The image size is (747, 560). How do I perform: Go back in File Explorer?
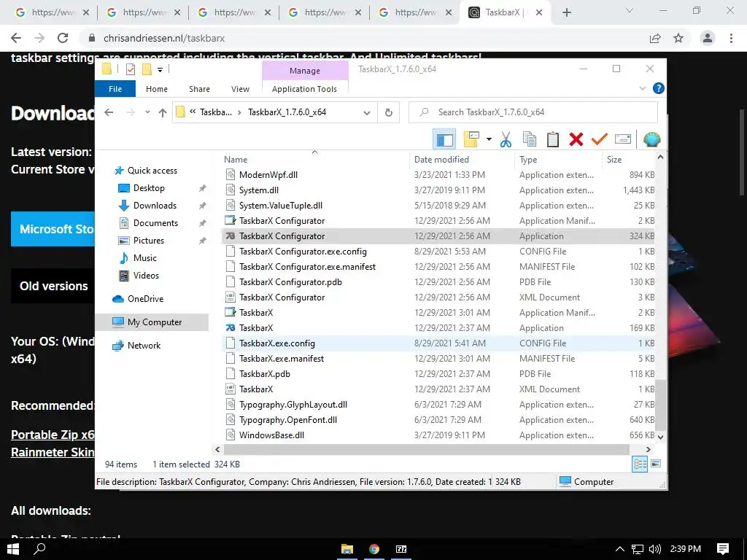[x=109, y=112]
